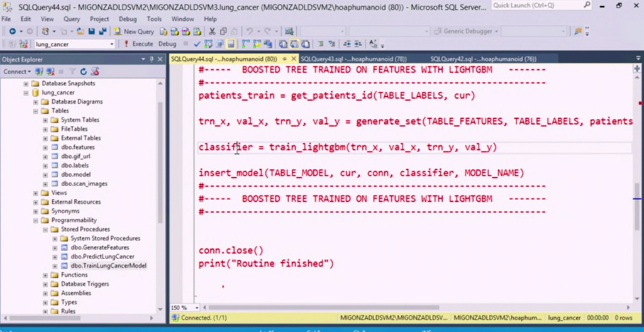Click the Save floppy disk icon
644x332 pixels.
click(91, 31)
